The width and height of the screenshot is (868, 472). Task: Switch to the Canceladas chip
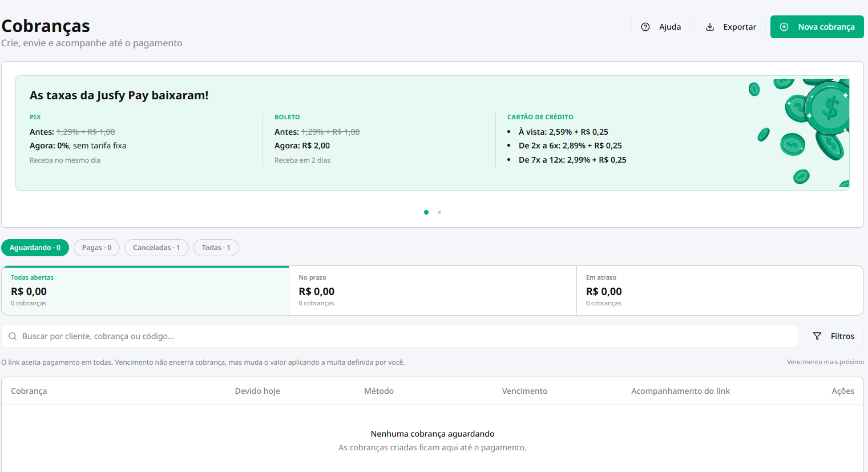coord(156,248)
